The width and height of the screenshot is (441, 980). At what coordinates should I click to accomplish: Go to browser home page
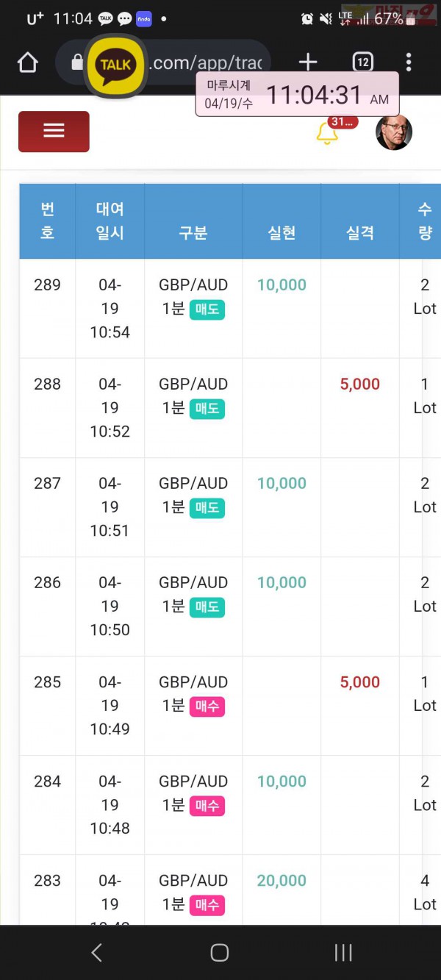(x=27, y=62)
